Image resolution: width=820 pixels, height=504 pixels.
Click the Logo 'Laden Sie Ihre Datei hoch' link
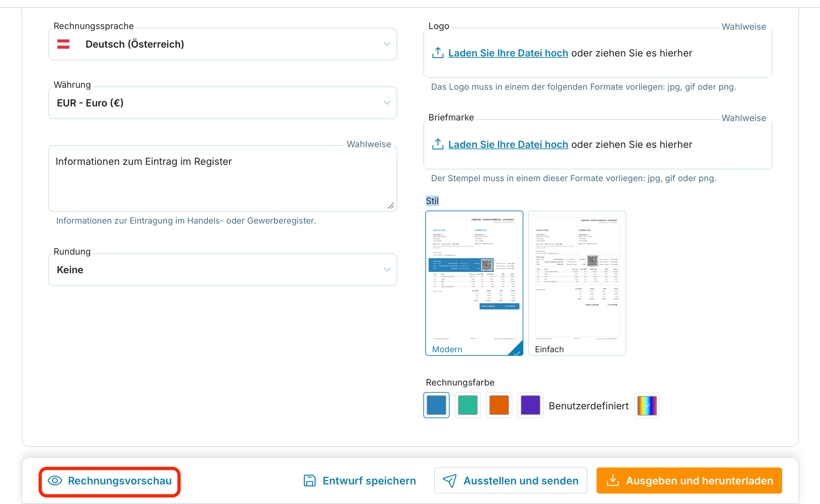(x=508, y=53)
